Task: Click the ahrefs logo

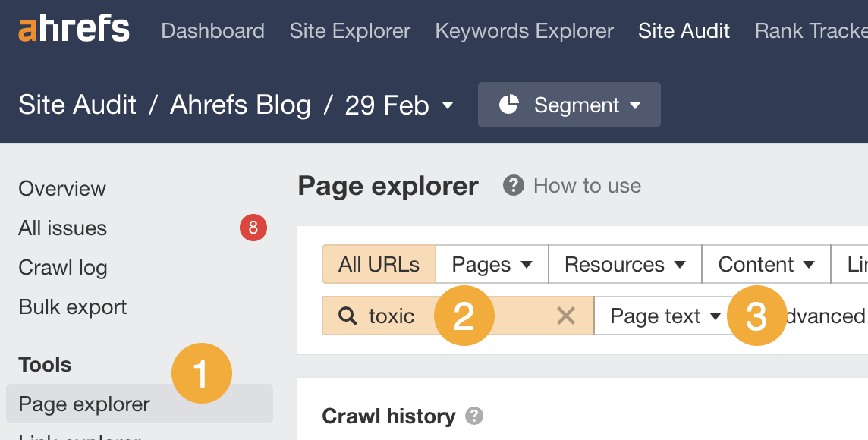Action: tap(73, 29)
